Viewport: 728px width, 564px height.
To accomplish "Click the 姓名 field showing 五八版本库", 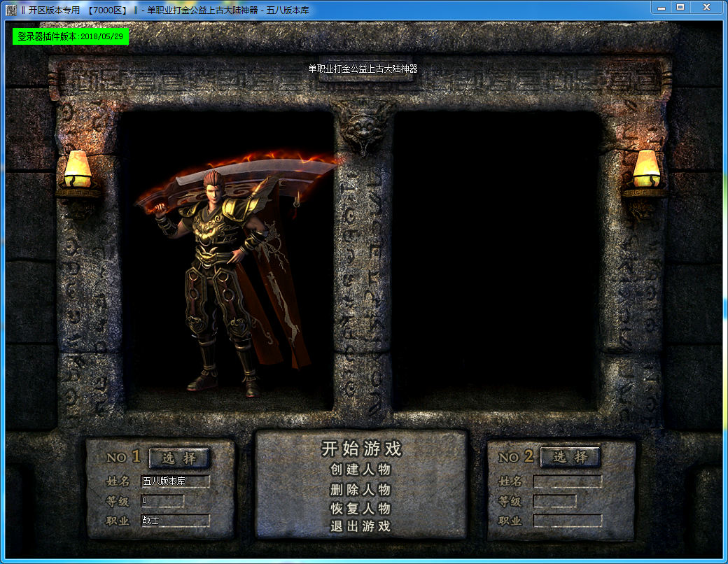I will pos(175,481).
